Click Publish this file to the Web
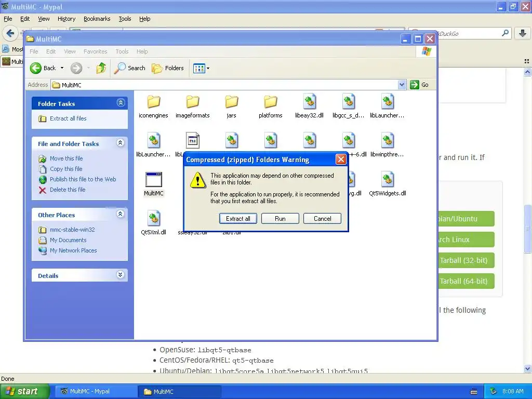The height and width of the screenshot is (399, 532). [83, 179]
